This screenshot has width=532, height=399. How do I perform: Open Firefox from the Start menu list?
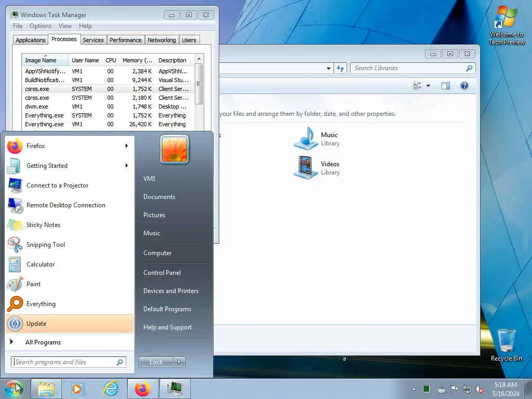click(x=70, y=146)
